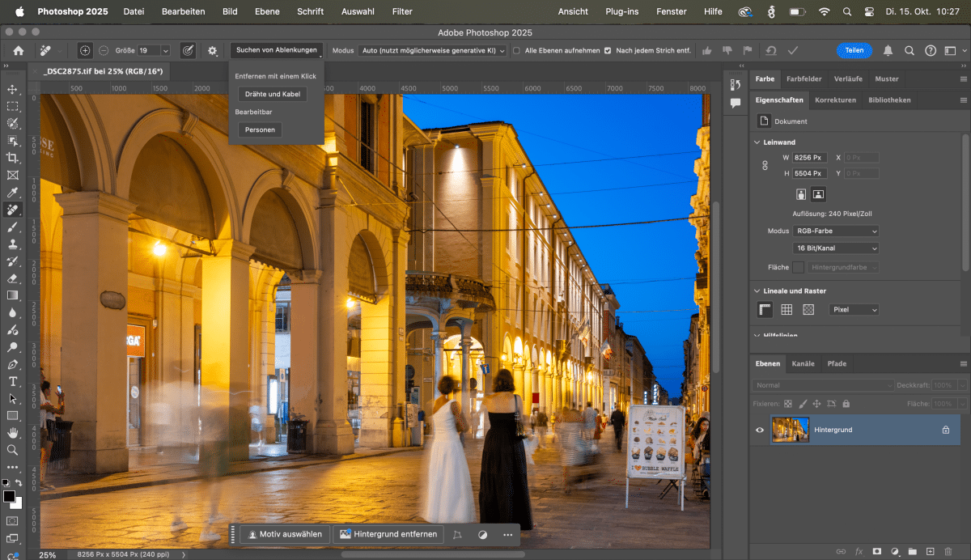The height and width of the screenshot is (560, 971).
Task: Switch to the Farbfelder tab
Action: pyautogui.click(x=804, y=79)
